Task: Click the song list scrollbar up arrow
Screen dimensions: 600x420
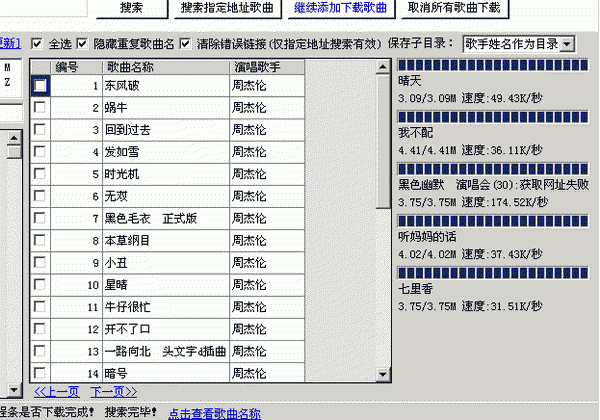Action: 384,67
